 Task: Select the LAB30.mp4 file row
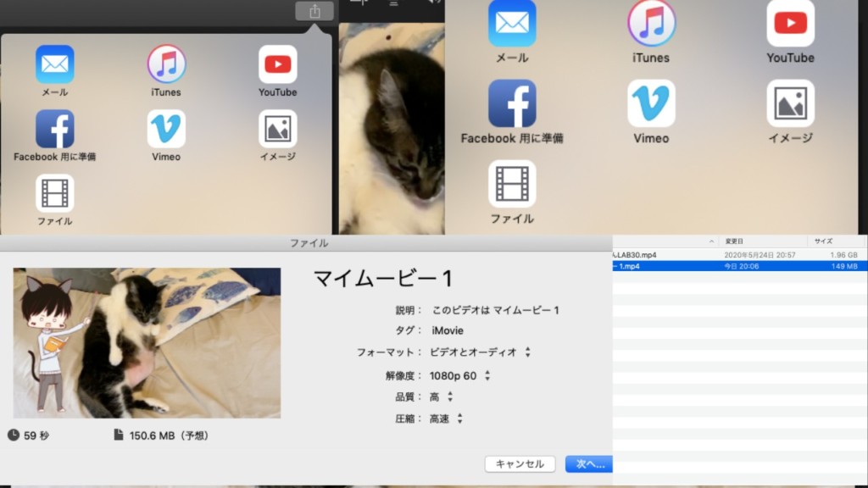click(739, 255)
